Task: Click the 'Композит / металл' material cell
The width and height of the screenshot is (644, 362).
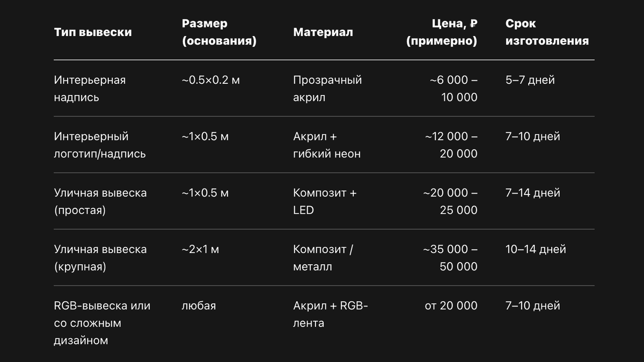Action: click(x=323, y=258)
